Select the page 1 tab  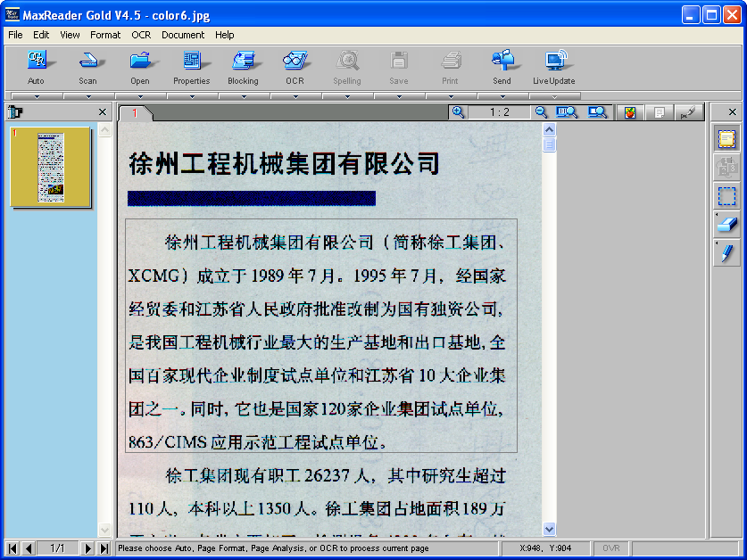click(x=136, y=113)
